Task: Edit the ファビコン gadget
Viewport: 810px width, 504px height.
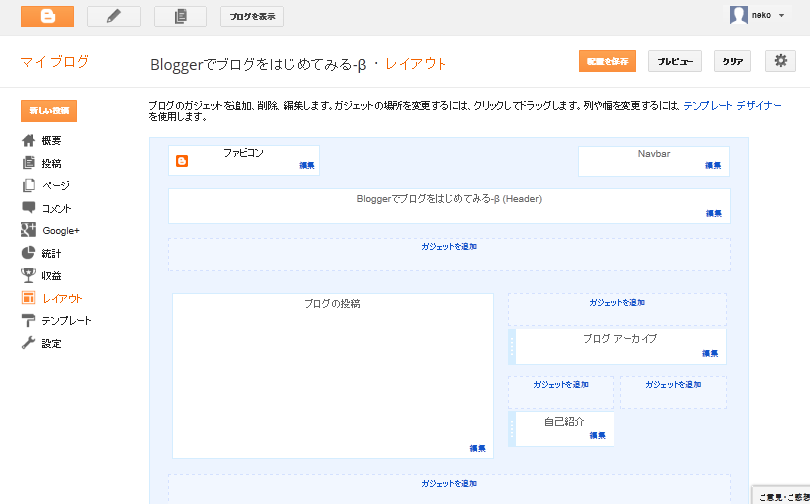Action: [306, 165]
